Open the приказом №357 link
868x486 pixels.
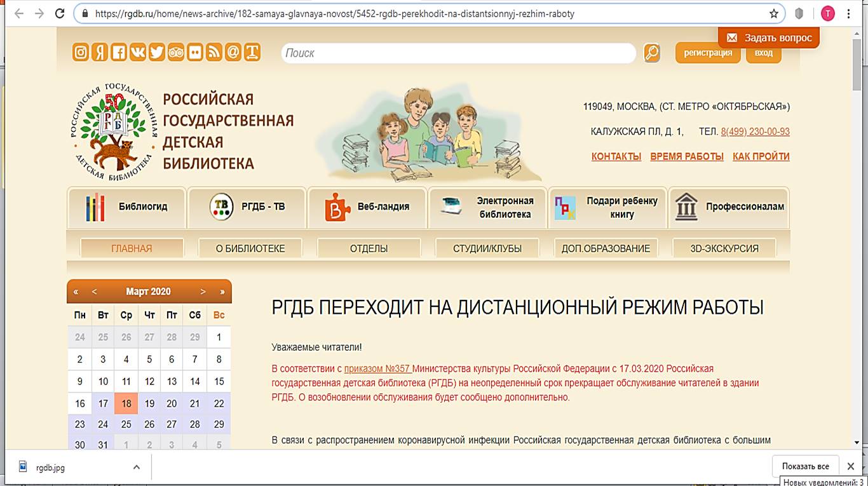tap(378, 368)
